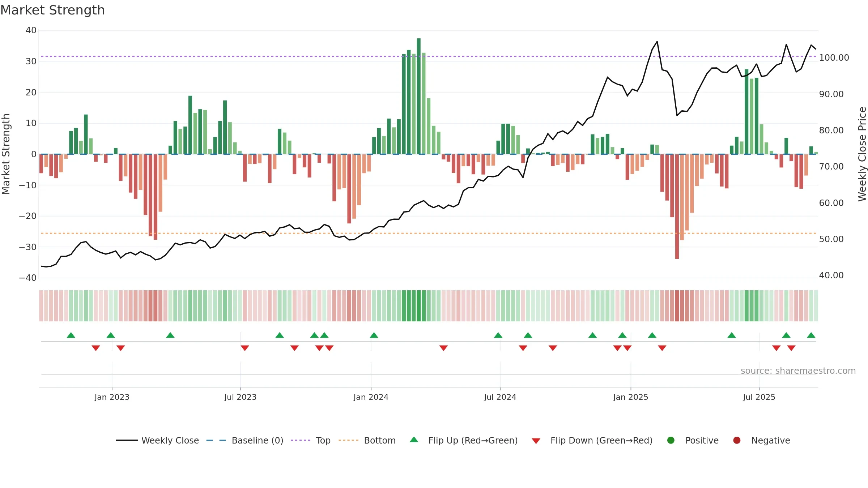The height and width of the screenshot is (488, 868).
Task: Click the Jul 2023 date label
Action: pyautogui.click(x=241, y=397)
